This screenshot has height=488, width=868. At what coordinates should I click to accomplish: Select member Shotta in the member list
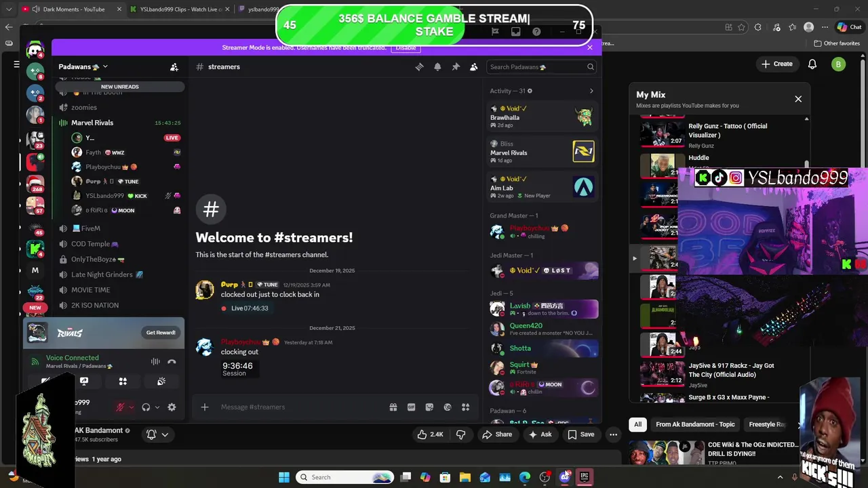coord(542,348)
